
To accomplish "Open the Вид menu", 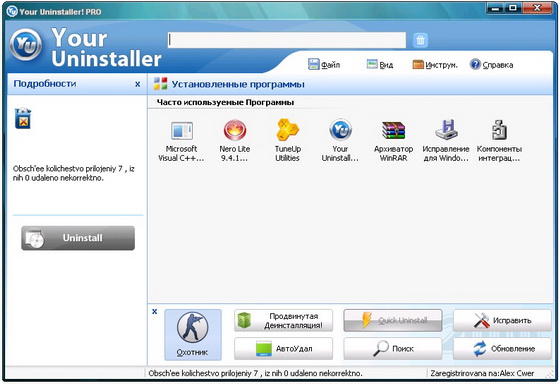I will 380,65.
